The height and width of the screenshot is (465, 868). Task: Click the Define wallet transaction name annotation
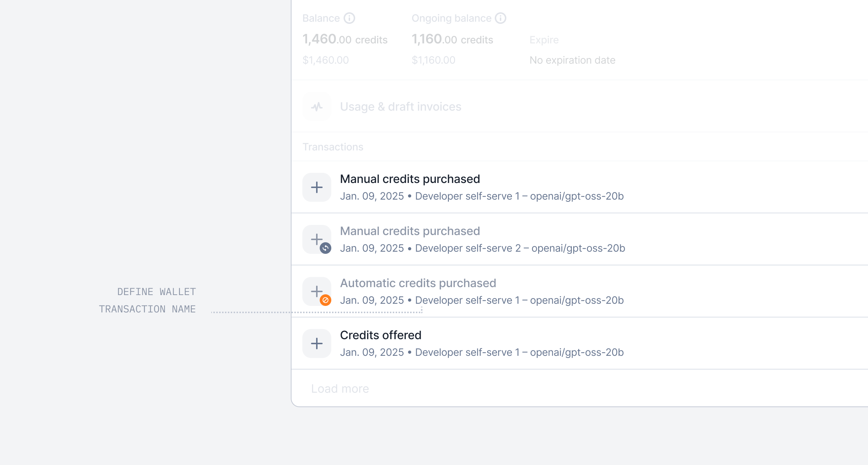(148, 300)
